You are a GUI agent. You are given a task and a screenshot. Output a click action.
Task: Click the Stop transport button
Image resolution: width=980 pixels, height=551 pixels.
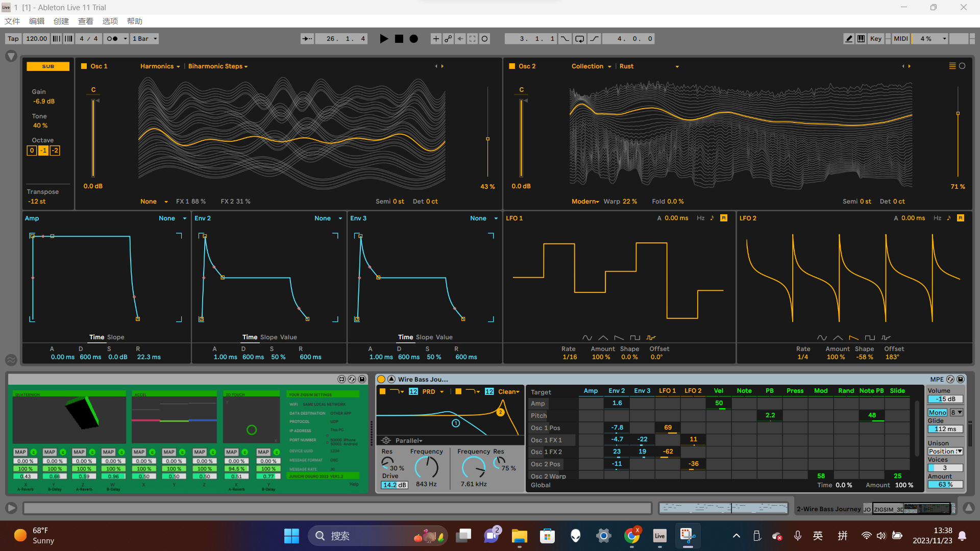[399, 39]
